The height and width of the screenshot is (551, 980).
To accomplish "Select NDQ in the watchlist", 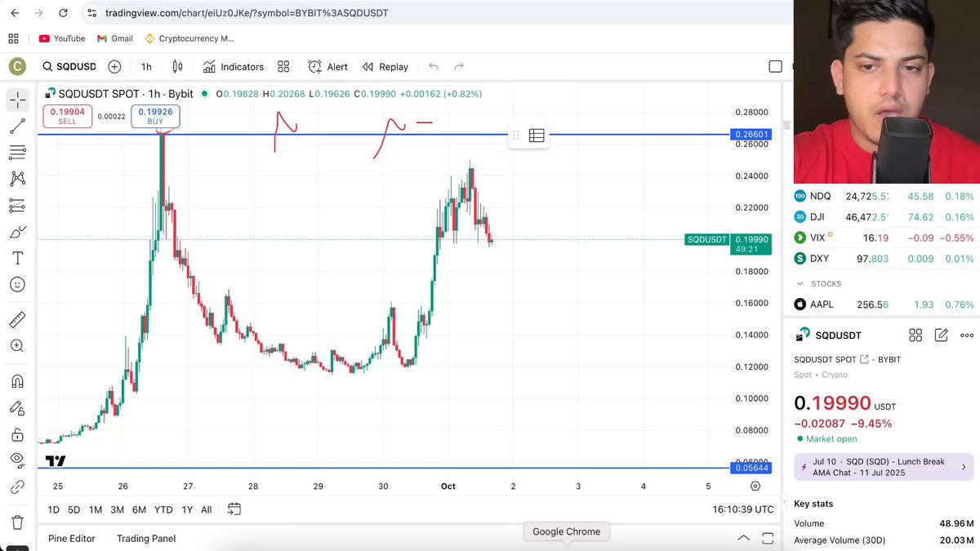I will tap(884, 196).
